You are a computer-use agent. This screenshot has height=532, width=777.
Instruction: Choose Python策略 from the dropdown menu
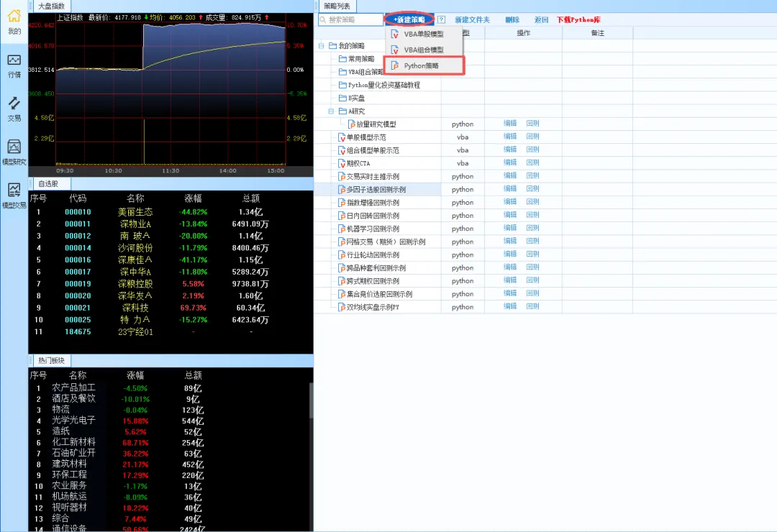424,65
